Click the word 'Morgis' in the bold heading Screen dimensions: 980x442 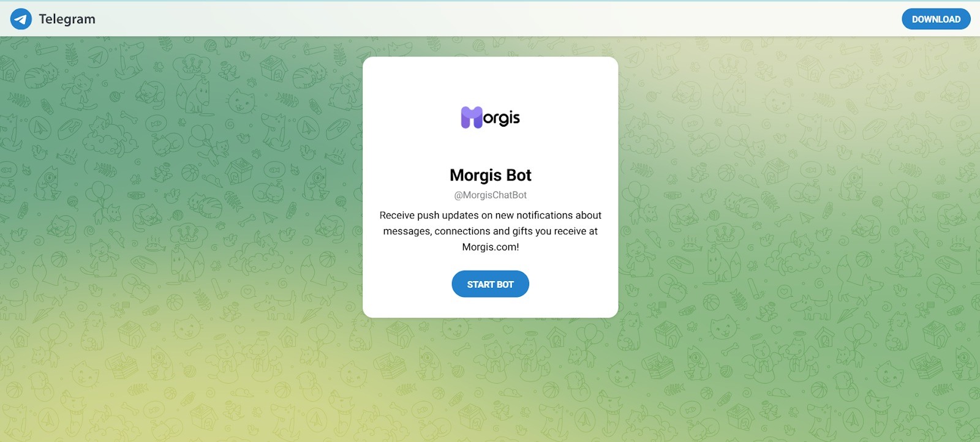tap(476, 175)
